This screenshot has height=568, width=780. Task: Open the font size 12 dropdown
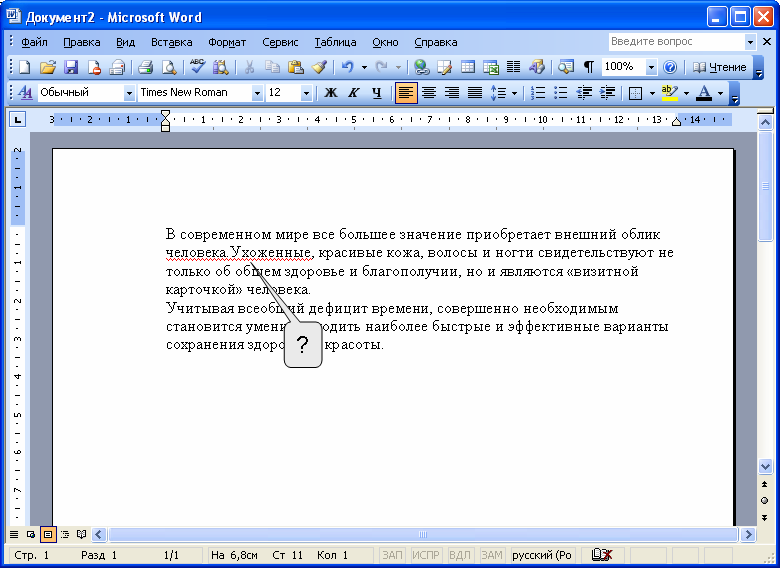coord(305,93)
